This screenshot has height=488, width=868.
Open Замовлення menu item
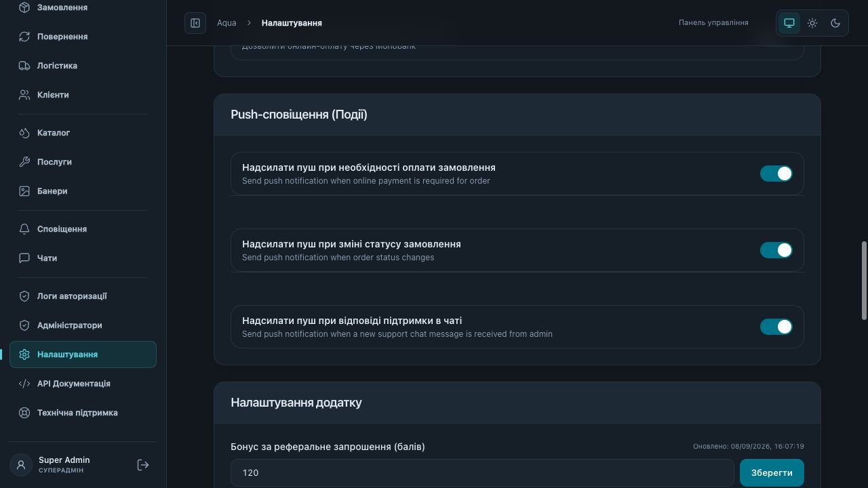pos(83,7)
